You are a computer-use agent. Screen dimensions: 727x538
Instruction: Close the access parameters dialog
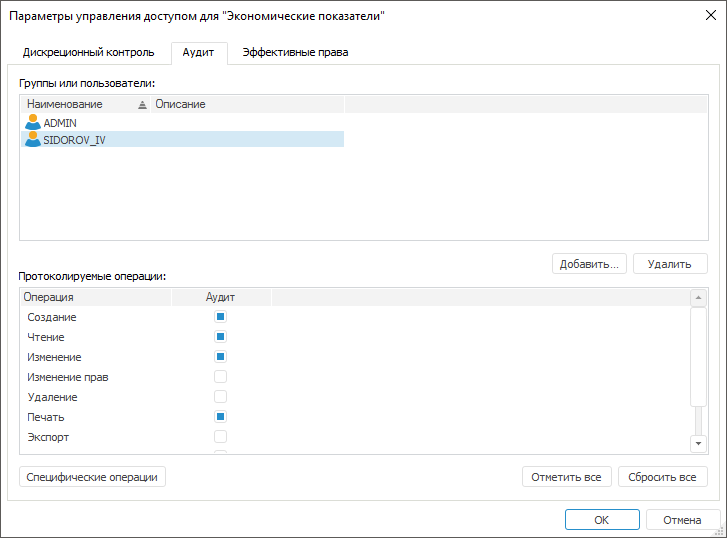(x=712, y=16)
